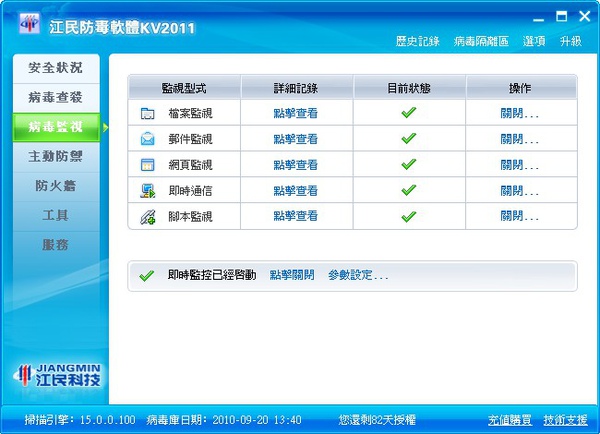Minimize the KV2011 window
This screenshot has width=600, height=434.
[x=538, y=19]
